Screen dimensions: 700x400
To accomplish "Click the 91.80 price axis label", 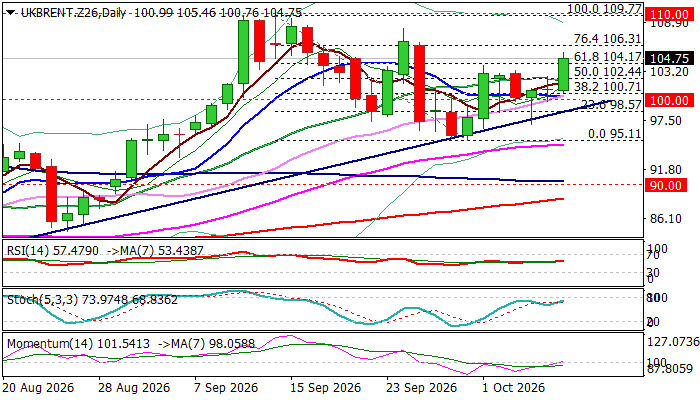I will (665, 170).
